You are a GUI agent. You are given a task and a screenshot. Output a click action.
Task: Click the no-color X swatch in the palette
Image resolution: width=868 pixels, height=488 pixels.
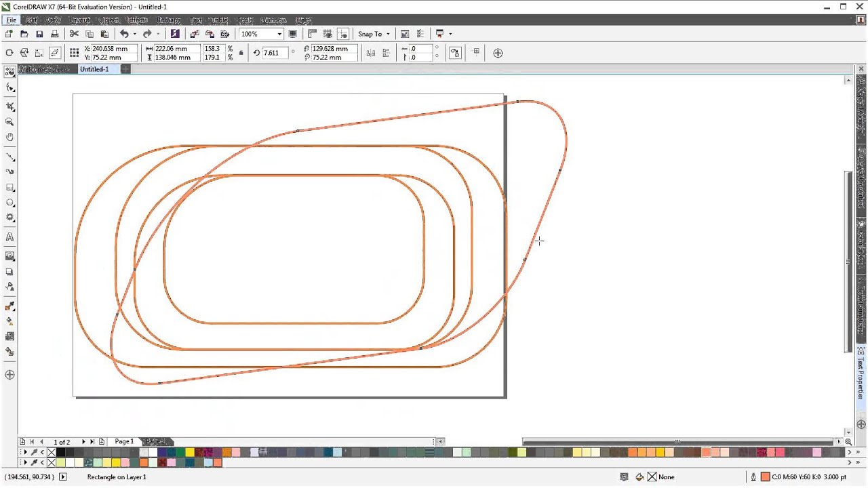52,452
